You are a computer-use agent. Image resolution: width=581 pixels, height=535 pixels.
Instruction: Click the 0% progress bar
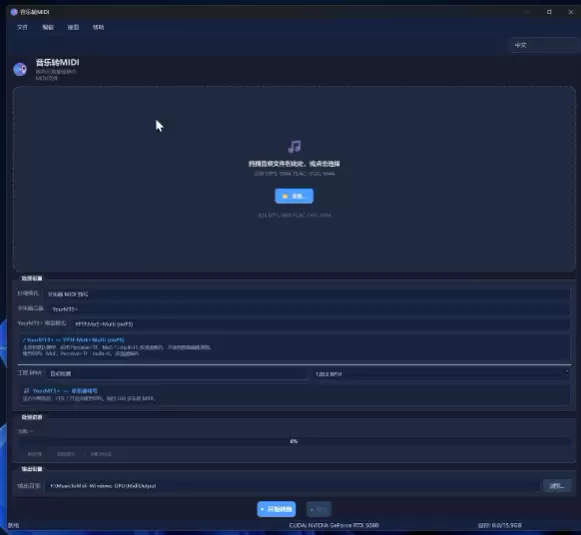(293, 441)
